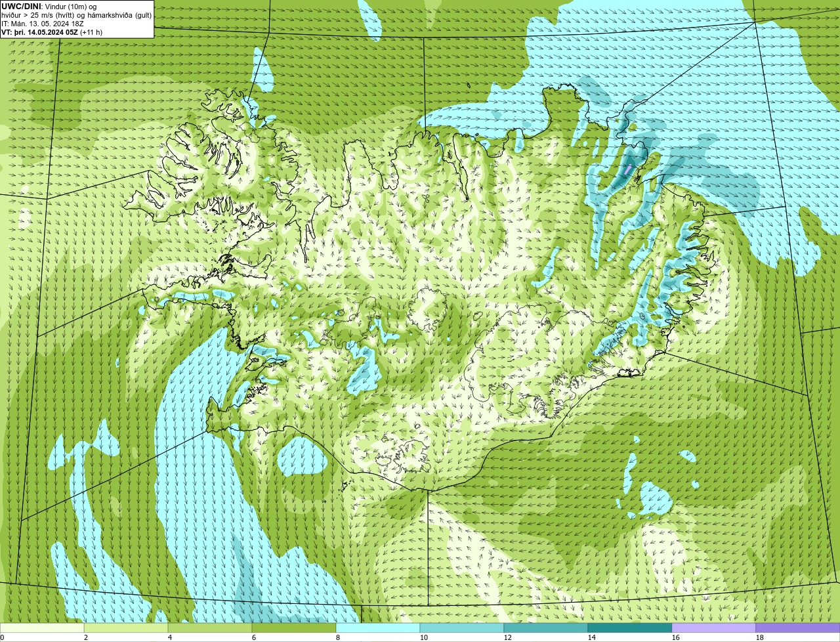840x642 pixels.
Task: Click the line "hviður > 25 m/s (hvítt) og hámarkshviða (gult)"
Action: click(x=76, y=14)
